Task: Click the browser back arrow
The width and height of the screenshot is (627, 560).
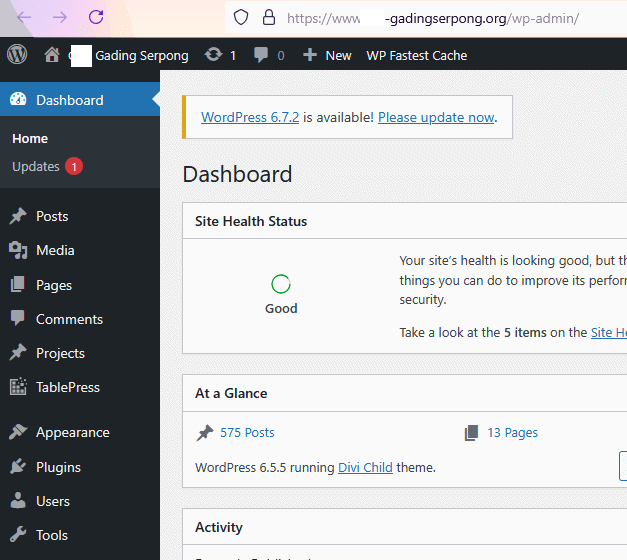Action: click(x=24, y=17)
